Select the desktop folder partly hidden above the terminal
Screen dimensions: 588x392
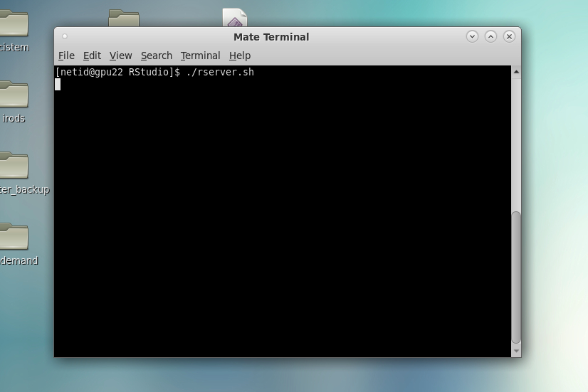(124, 18)
